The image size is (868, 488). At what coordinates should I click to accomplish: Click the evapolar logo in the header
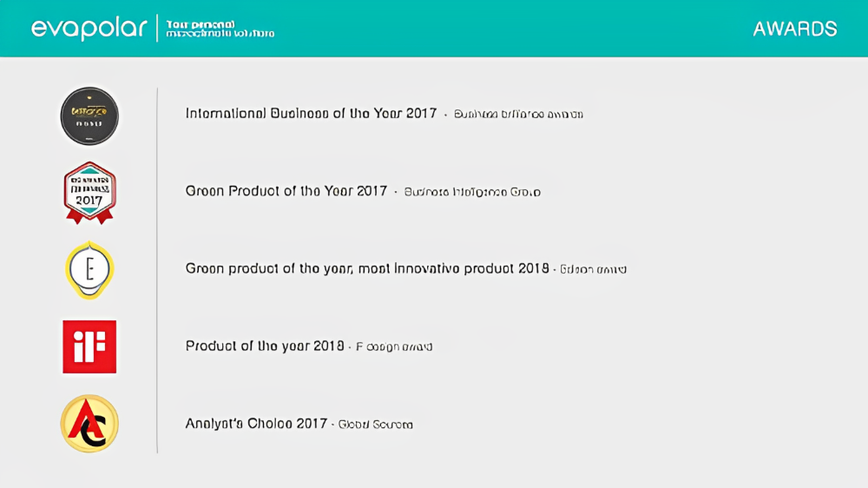pos(89,28)
